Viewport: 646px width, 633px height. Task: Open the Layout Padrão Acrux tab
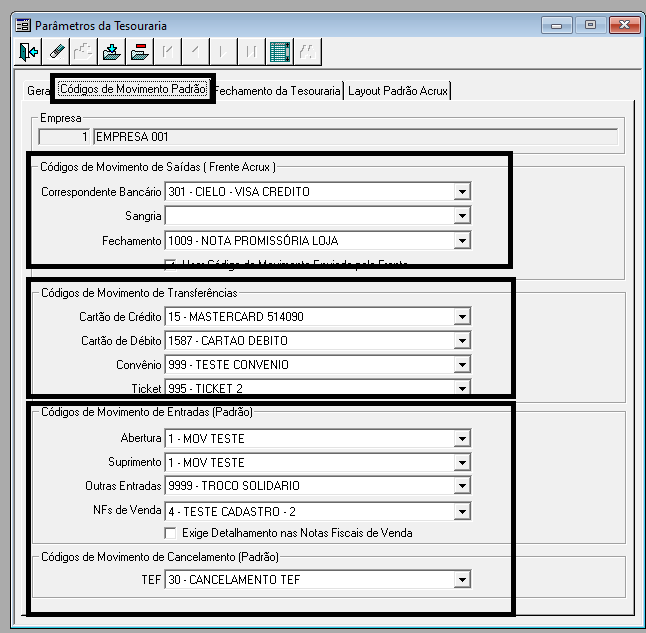[398, 91]
